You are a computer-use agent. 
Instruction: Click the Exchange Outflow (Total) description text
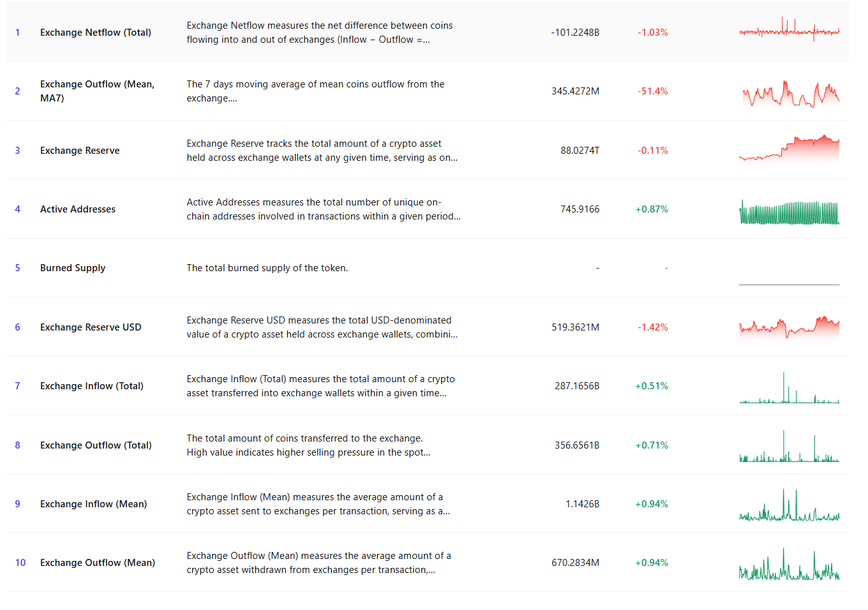click(x=309, y=445)
